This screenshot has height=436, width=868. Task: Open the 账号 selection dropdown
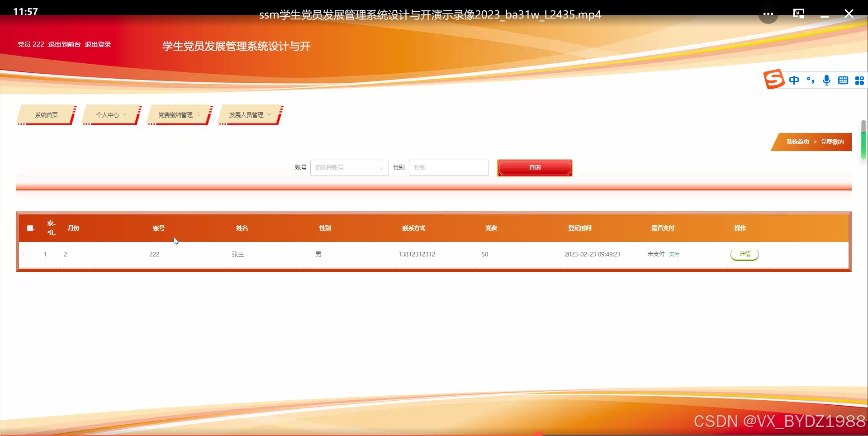(349, 168)
